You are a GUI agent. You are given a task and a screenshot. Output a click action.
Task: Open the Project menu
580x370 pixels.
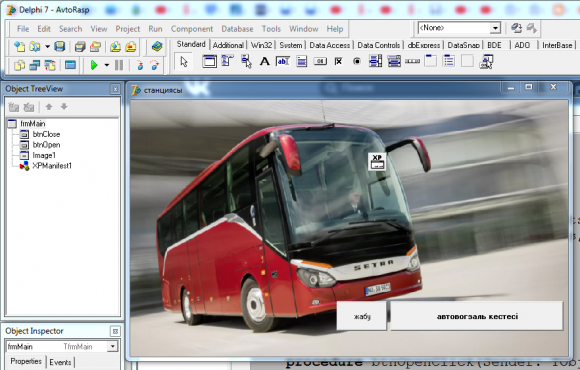pyautogui.click(x=128, y=29)
